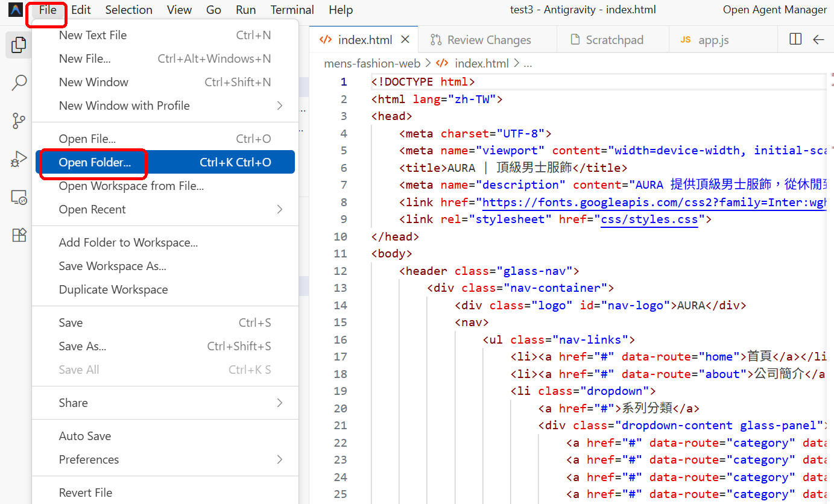This screenshot has width=834, height=504.
Task: Click the Open Agent Manager button
Action: pyautogui.click(x=774, y=10)
